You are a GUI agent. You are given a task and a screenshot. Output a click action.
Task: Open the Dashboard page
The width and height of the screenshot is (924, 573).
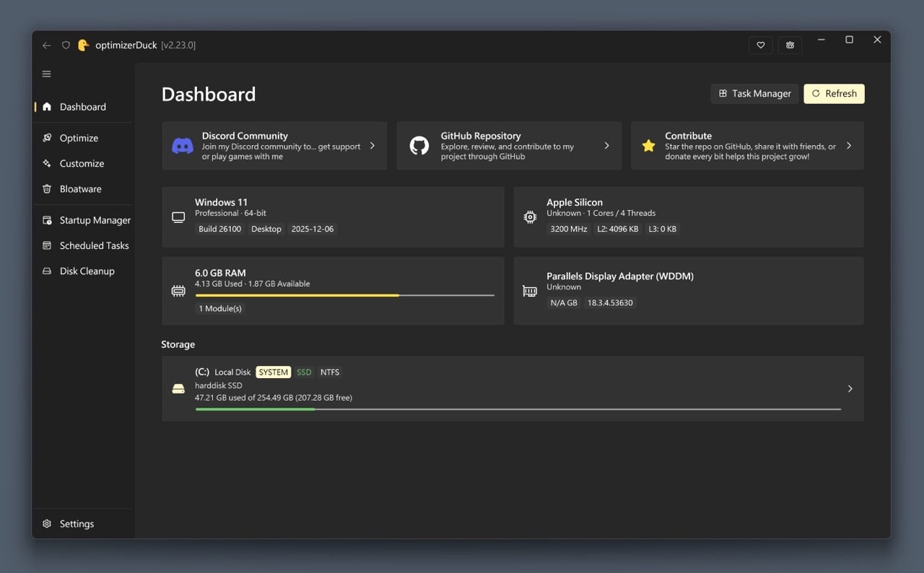point(83,107)
